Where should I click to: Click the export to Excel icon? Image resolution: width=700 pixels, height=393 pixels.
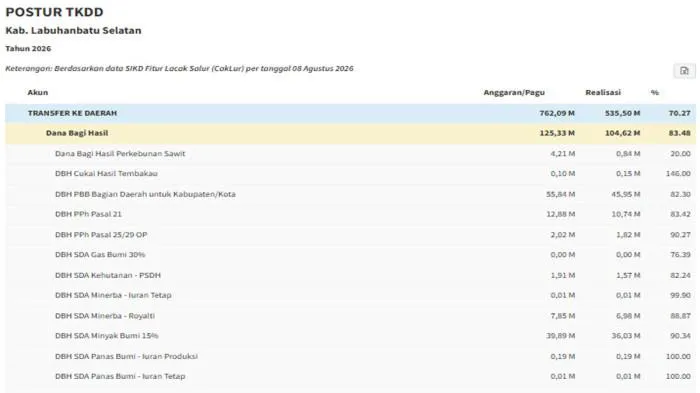pyautogui.click(x=684, y=71)
